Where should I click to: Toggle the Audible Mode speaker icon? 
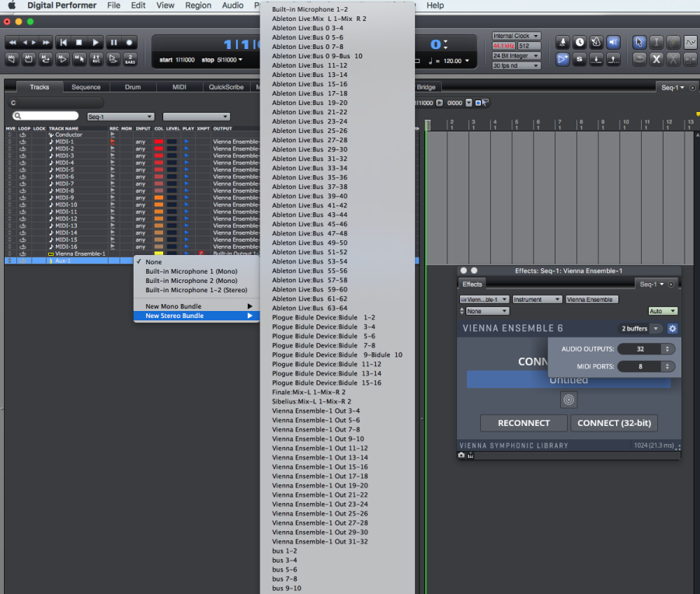coord(614,43)
